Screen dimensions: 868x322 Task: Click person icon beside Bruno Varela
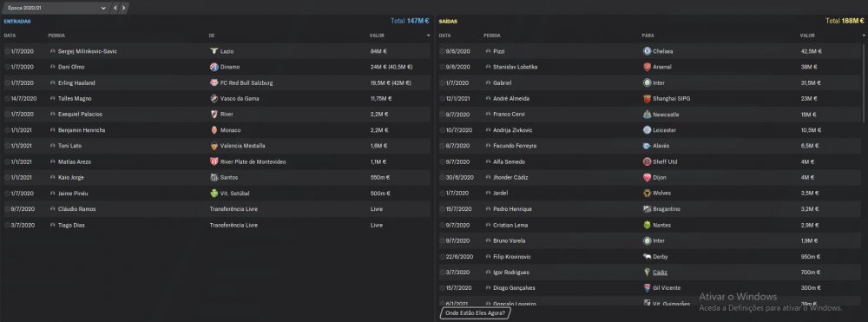488,240
